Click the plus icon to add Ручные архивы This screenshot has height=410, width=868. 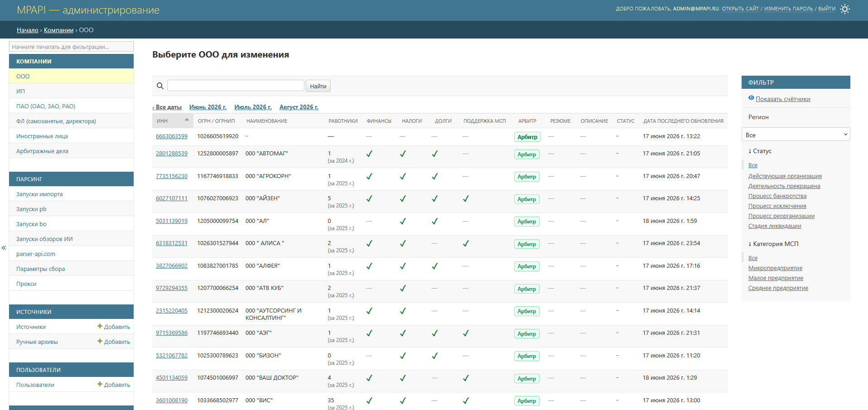coord(100,341)
